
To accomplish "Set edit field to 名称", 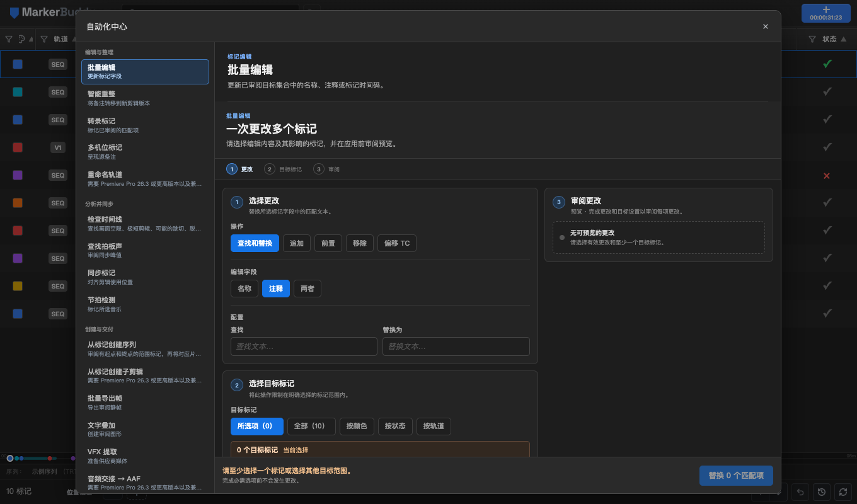I will point(244,289).
